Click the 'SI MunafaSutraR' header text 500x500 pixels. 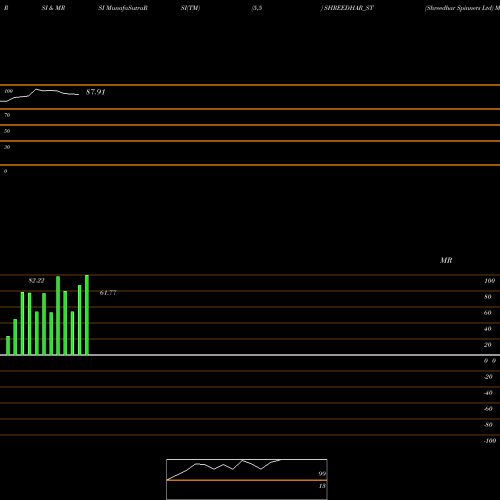(123, 8)
